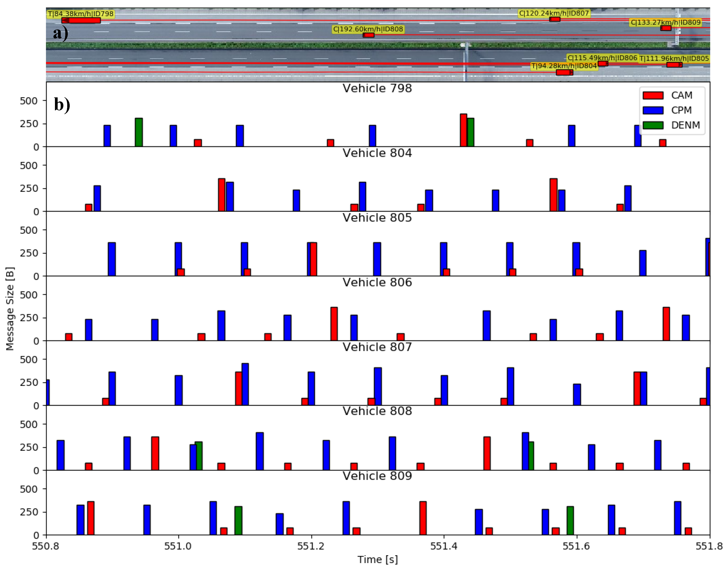
Task: Click the T|111.96km/h|ID805 truck label
Action: click(x=674, y=59)
